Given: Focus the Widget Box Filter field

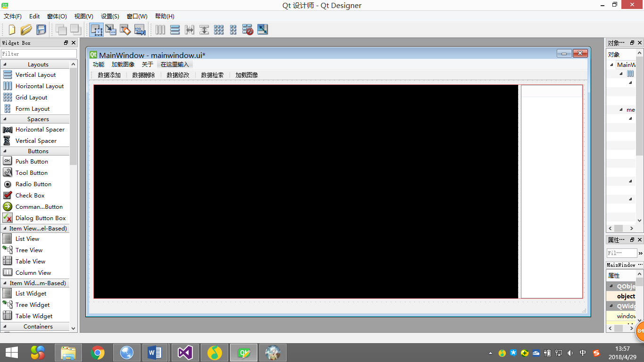Looking at the screenshot, I should [x=39, y=54].
